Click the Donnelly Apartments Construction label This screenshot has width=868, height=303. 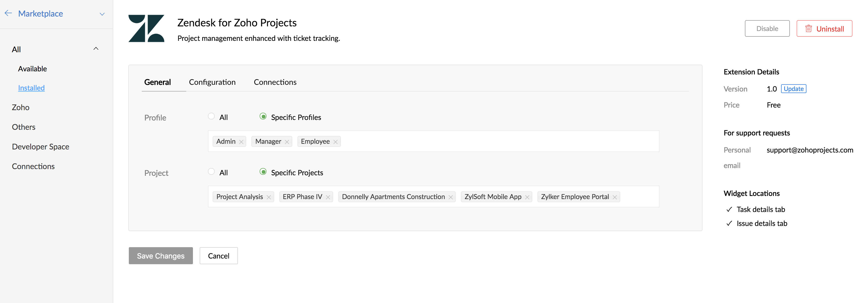pyautogui.click(x=393, y=196)
